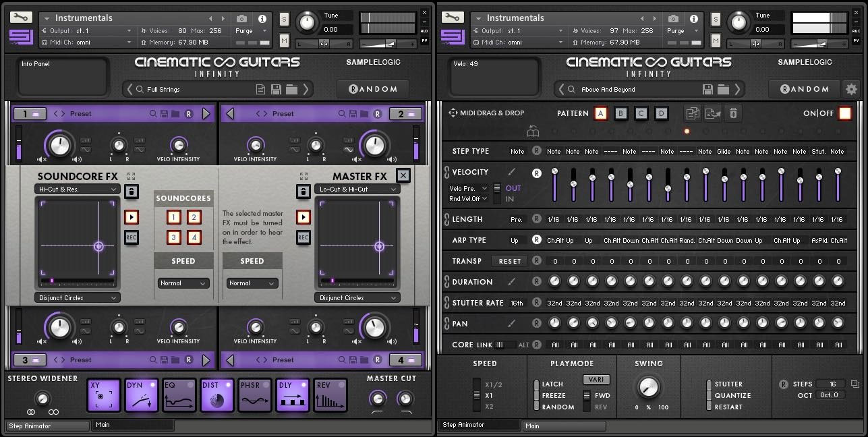Open the step animator preset book icon
868x437 pixels.
click(533, 131)
